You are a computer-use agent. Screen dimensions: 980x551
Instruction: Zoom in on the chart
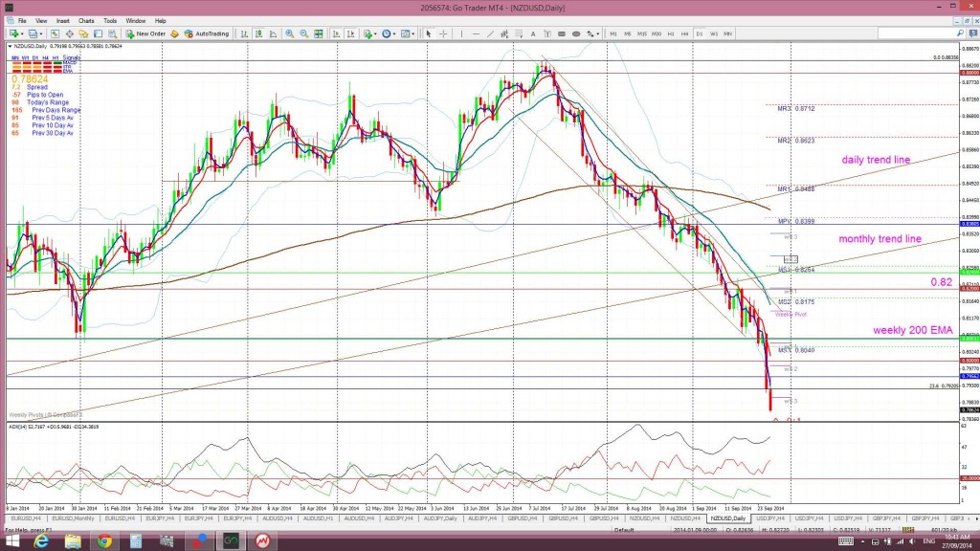[290, 33]
